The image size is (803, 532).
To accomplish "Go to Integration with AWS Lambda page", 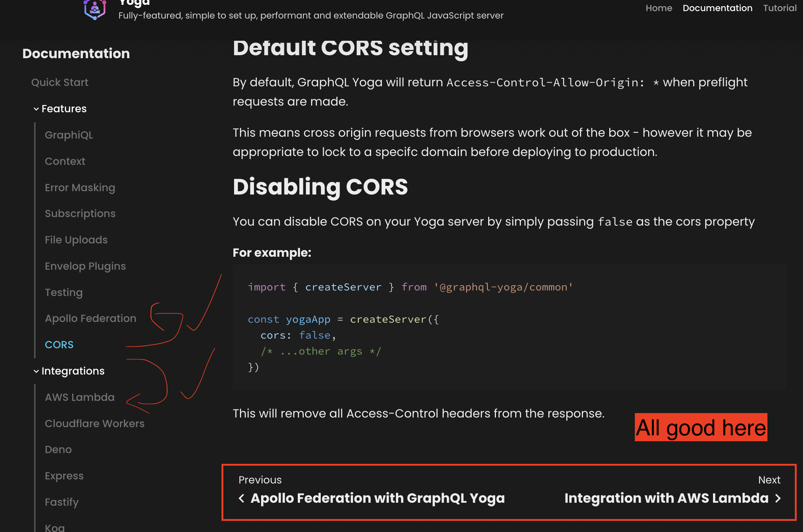I will pos(666,498).
